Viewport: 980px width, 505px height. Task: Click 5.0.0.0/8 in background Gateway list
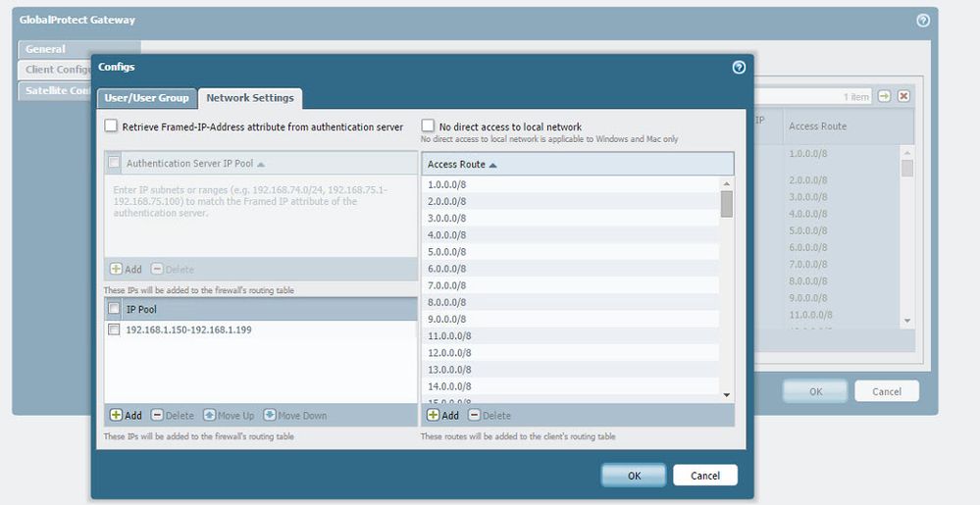[x=807, y=230]
